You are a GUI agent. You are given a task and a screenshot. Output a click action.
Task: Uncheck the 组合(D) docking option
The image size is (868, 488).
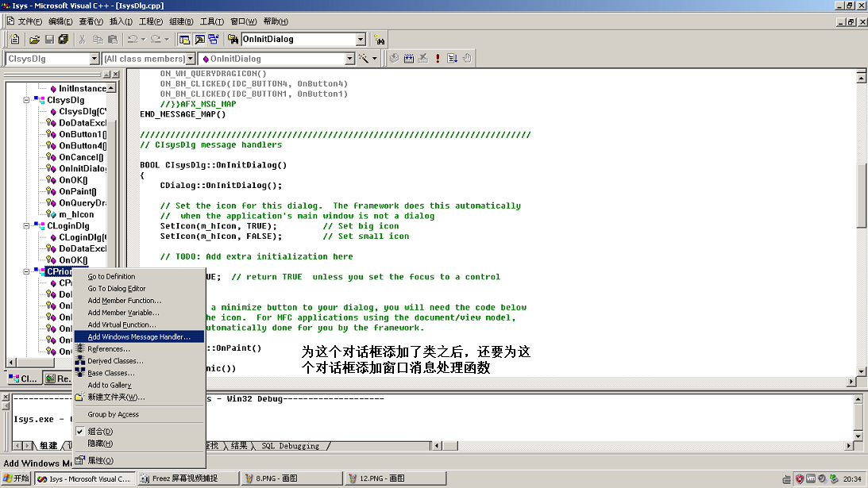click(x=139, y=432)
